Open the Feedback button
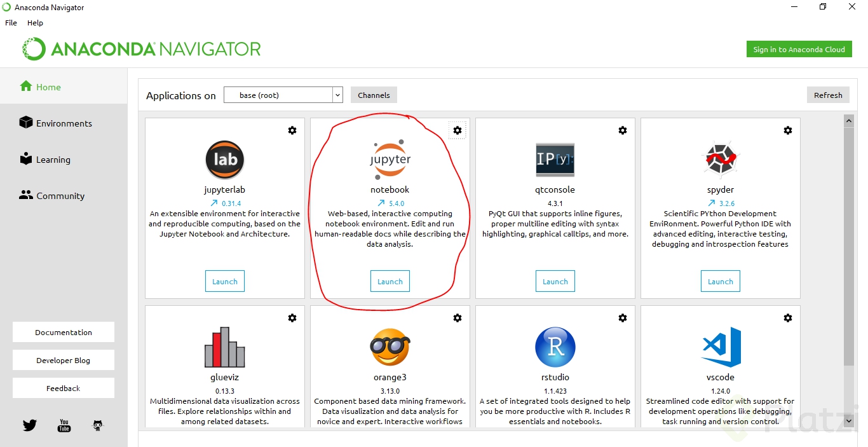The image size is (868, 447). coord(64,388)
